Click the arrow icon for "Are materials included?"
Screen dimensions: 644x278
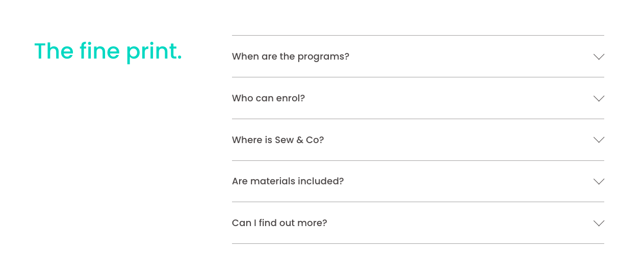coord(599,181)
